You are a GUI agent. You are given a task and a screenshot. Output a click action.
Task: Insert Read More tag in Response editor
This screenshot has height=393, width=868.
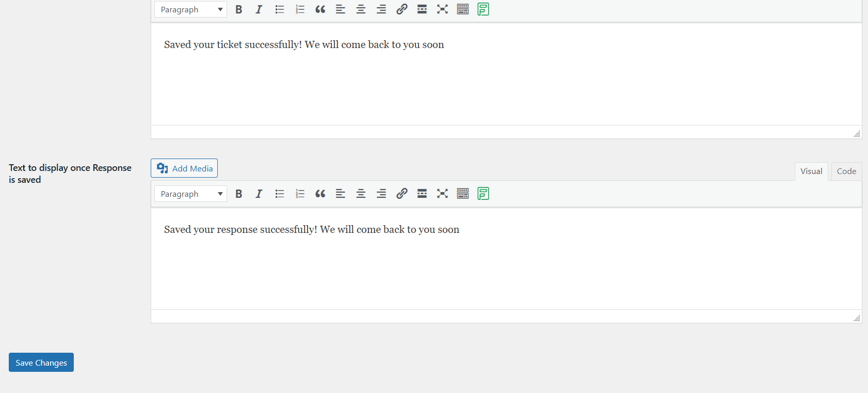(x=422, y=194)
